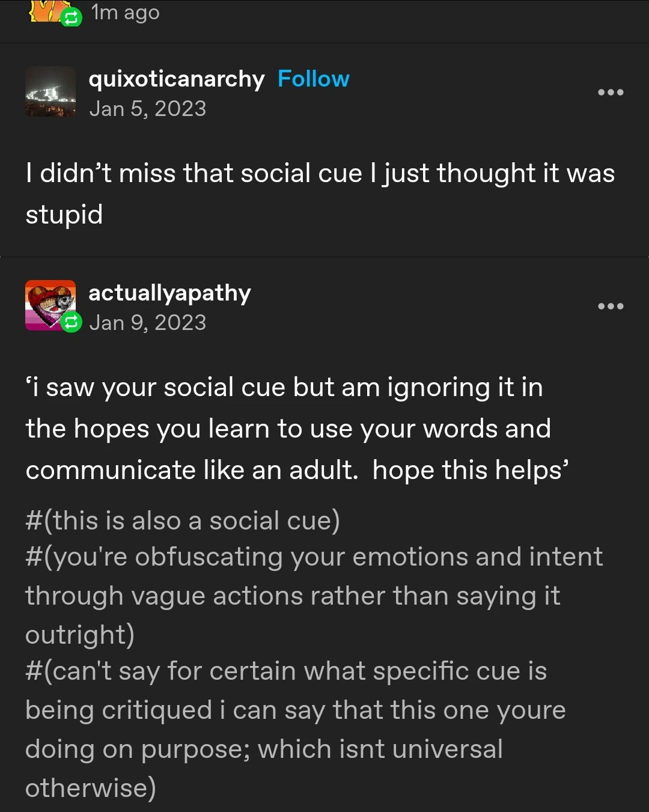
Task: Tap green reblog badge near 1m ago
Action: pyautogui.click(x=71, y=17)
